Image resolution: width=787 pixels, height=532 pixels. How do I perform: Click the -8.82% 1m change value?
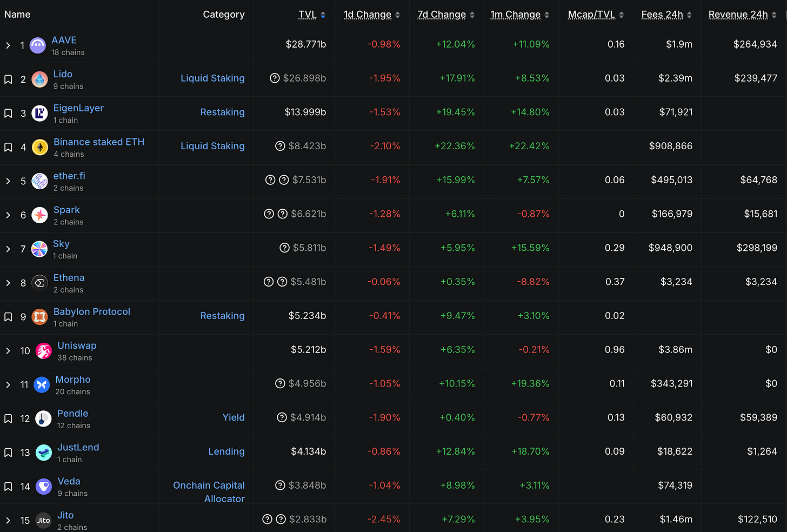533,282
